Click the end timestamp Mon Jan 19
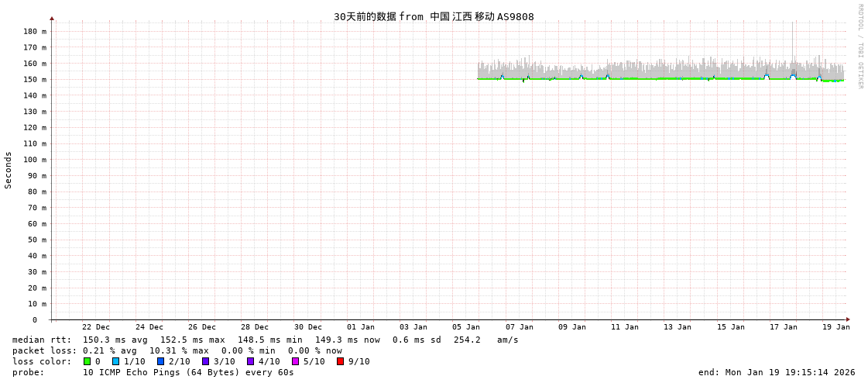The image size is (868, 383). click(777, 372)
